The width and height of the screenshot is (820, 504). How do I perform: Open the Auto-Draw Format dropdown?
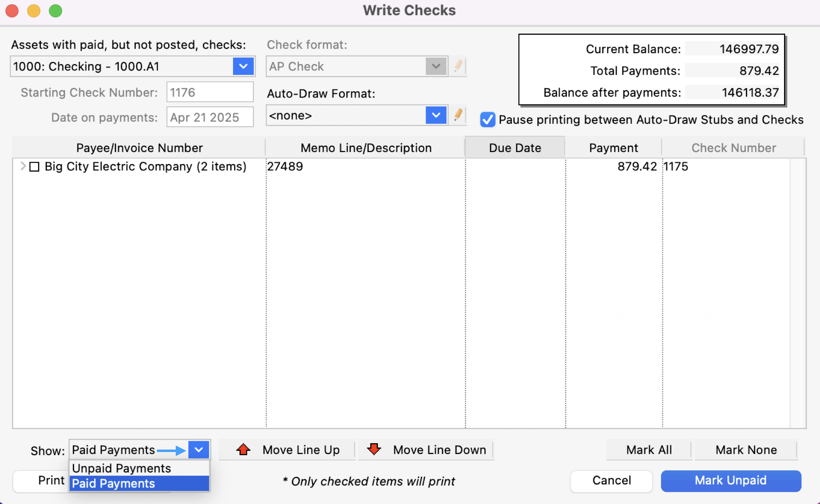436,116
